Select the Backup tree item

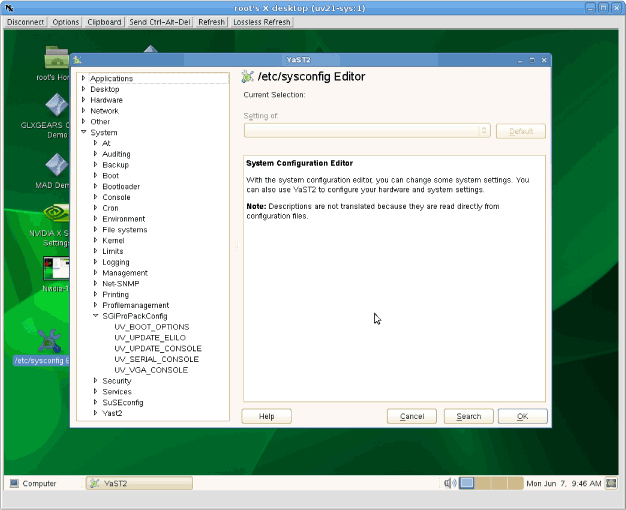(x=115, y=165)
